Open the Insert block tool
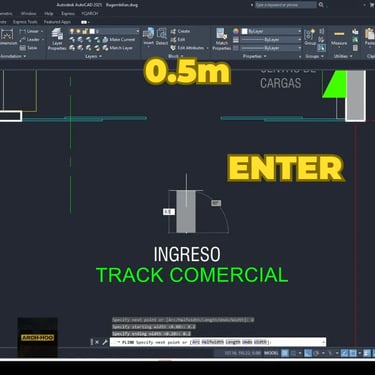The width and height of the screenshot is (375, 375). pos(148,37)
